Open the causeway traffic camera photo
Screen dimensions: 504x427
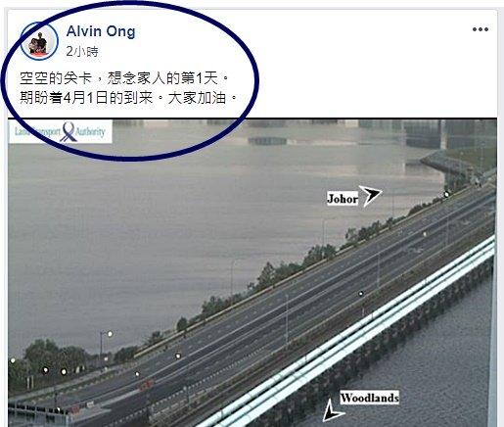(252, 272)
